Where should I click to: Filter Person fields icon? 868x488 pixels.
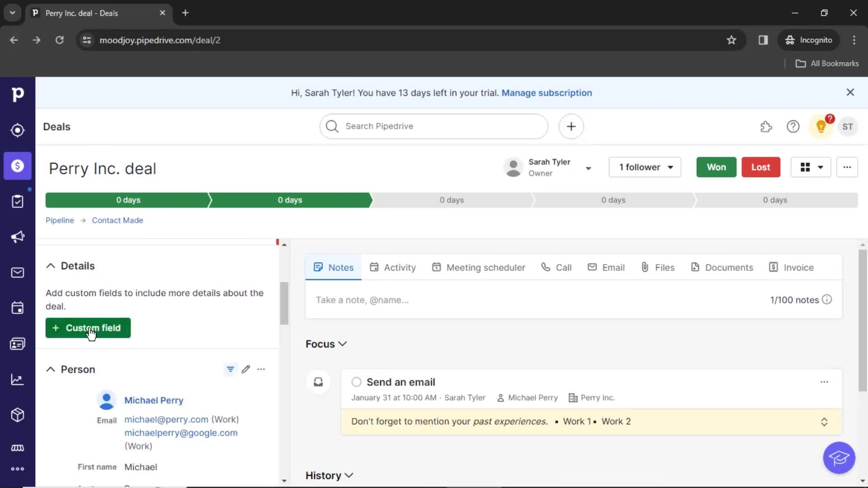[x=230, y=369]
